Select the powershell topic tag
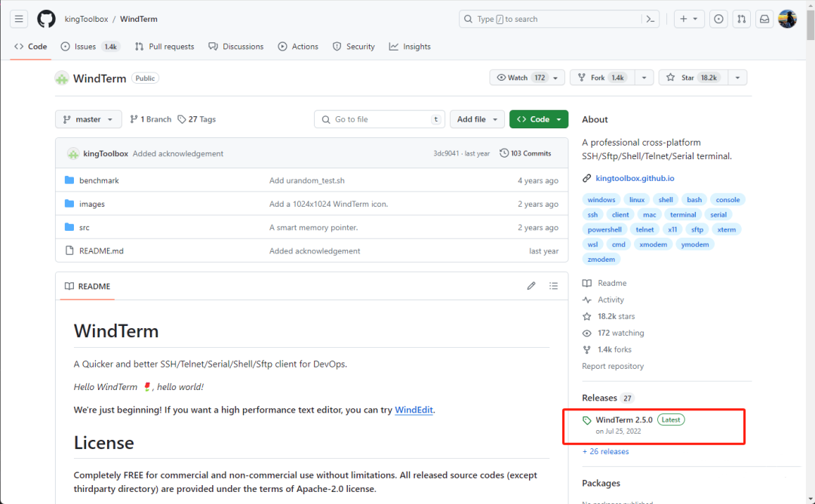The height and width of the screenshot is (504, 815). (x=604, y=229)
